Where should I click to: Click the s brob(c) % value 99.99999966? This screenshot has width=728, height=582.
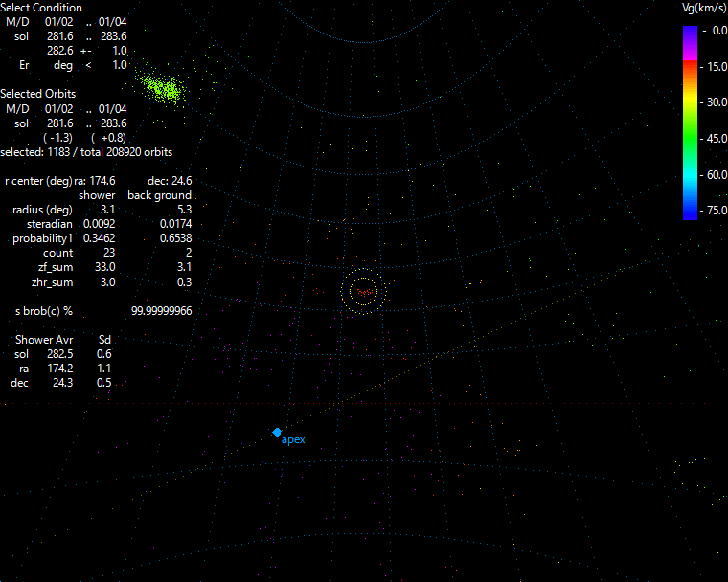click(x=162, y=311)
